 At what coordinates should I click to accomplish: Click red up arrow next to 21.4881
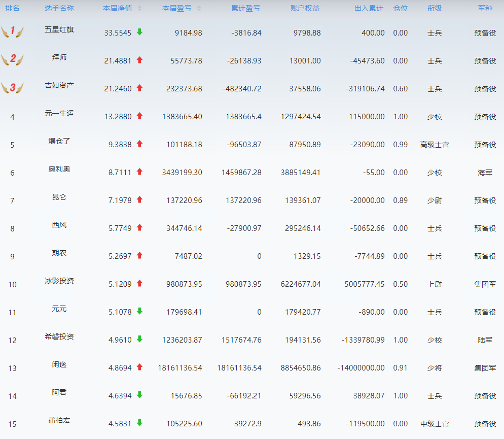(139, 60)
